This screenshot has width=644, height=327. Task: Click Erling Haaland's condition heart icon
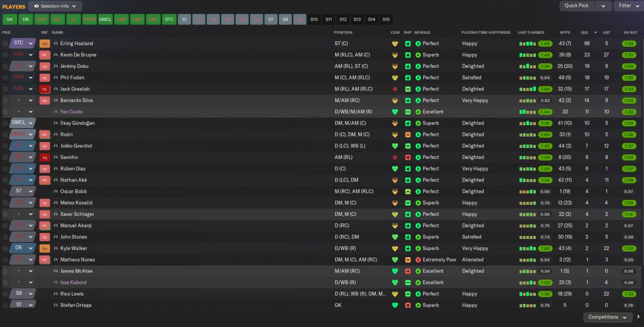(x=395, y=43)
